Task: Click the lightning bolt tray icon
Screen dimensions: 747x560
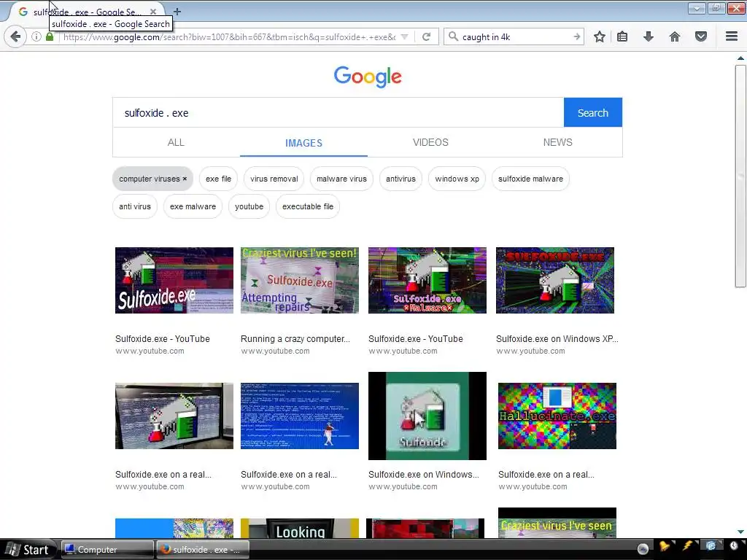Action: pyautogui.click(x=688, y=547)
